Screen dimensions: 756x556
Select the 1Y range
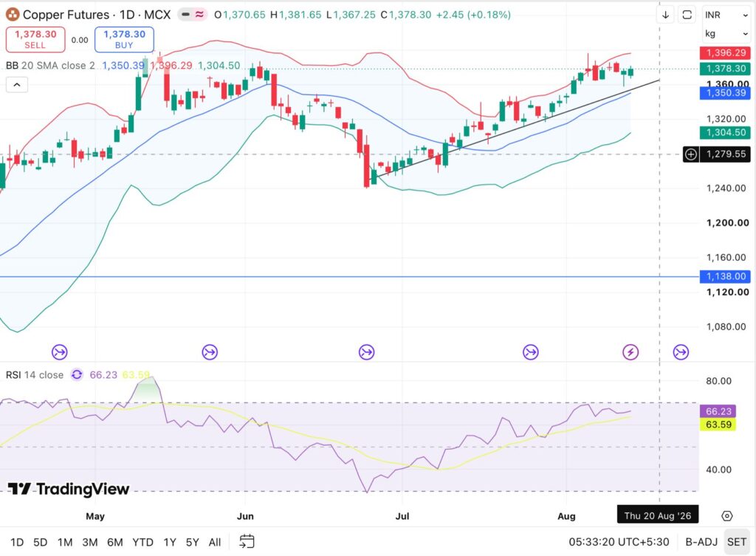[170, 542]
